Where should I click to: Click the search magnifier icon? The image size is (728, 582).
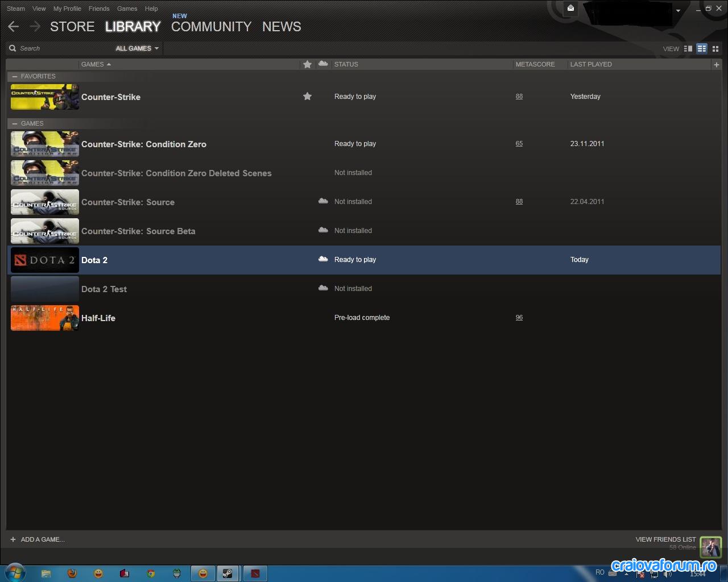tap(13, 48)
